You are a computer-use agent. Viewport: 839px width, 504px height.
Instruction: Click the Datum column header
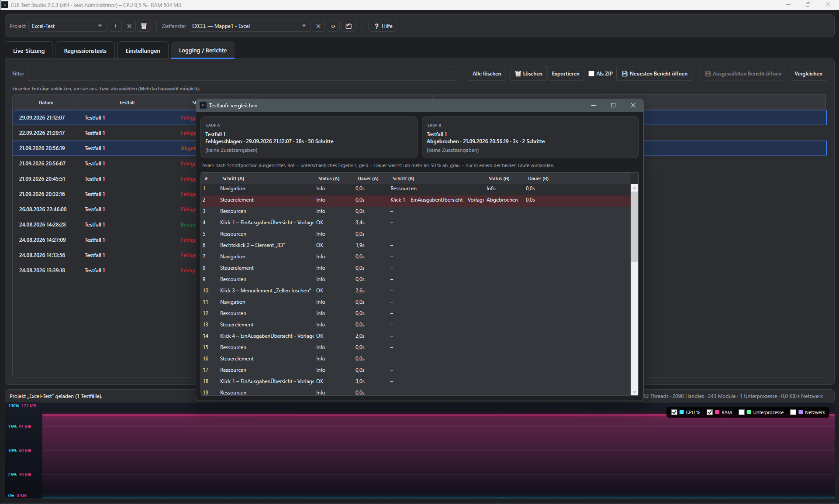[x=46, y=103]
